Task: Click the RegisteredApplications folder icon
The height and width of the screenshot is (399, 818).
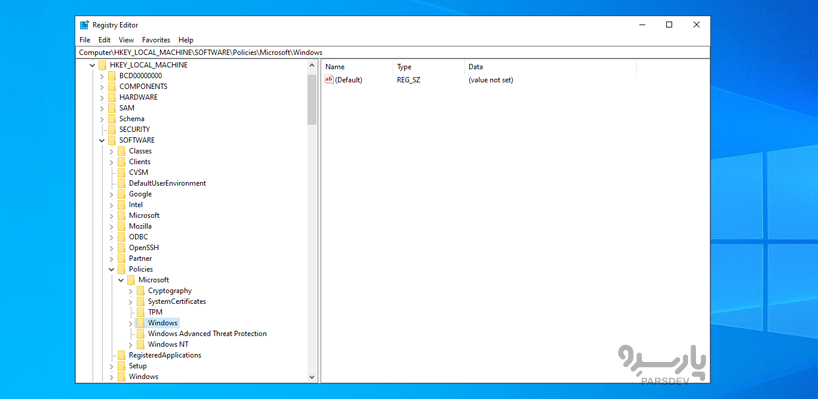Action: (121, 355)
